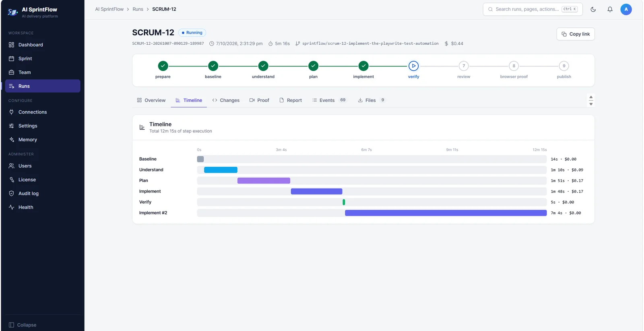This screenshot has height=331, width=644.
Task: Click the search runs input field
Action: click(x=533, y=9)
